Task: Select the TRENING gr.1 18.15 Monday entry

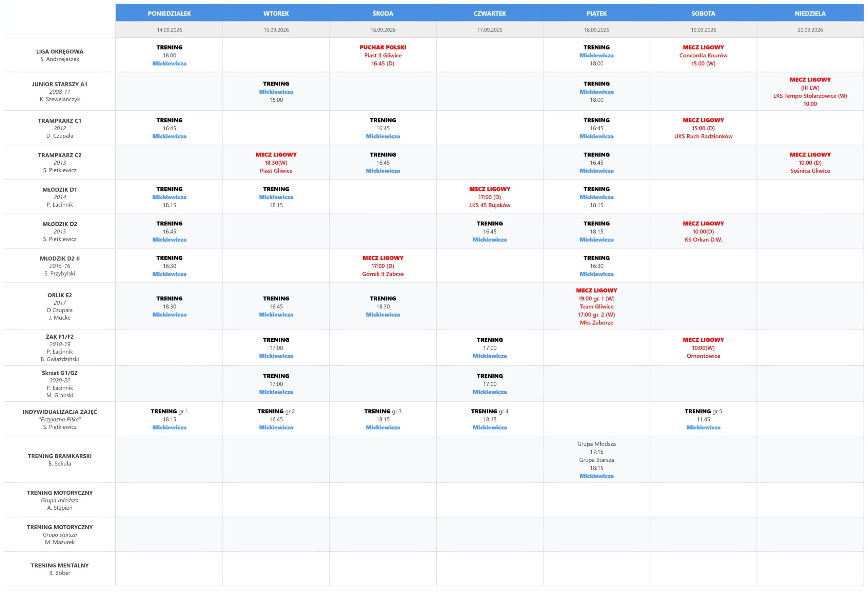Action: pos(169,419)
